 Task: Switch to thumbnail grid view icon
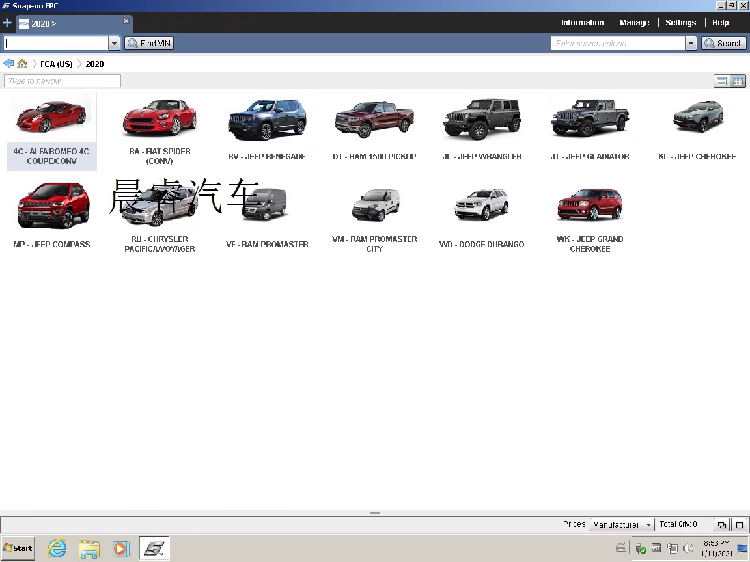point(738,81)
